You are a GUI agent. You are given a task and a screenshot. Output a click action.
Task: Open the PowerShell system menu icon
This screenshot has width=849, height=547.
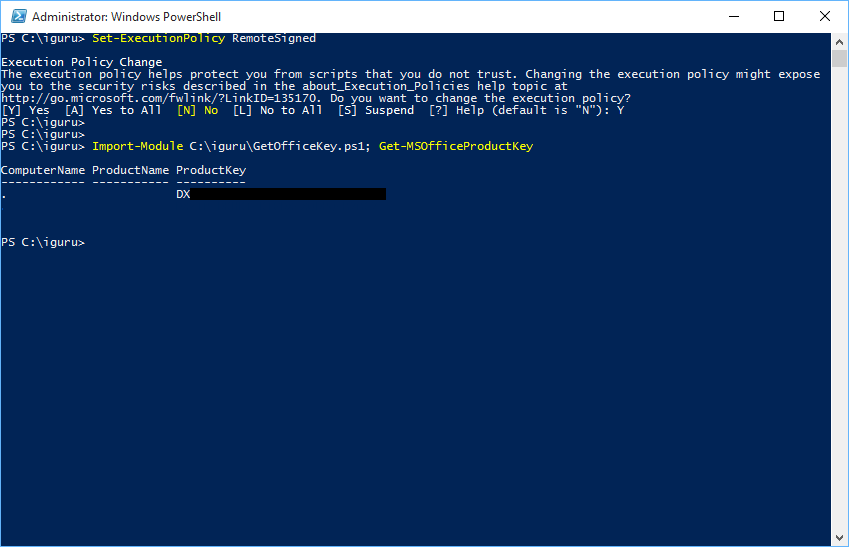(16, 16)
